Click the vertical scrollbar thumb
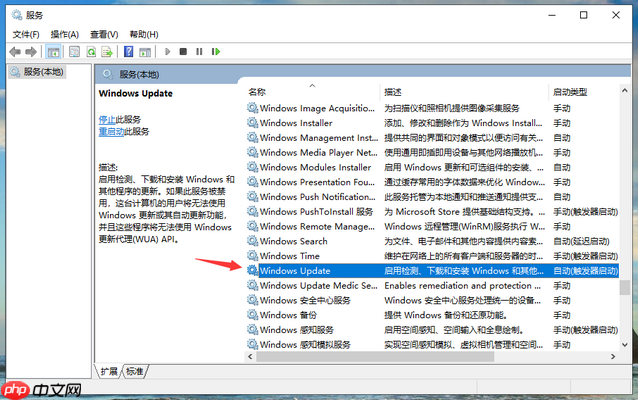 (625, 288)
